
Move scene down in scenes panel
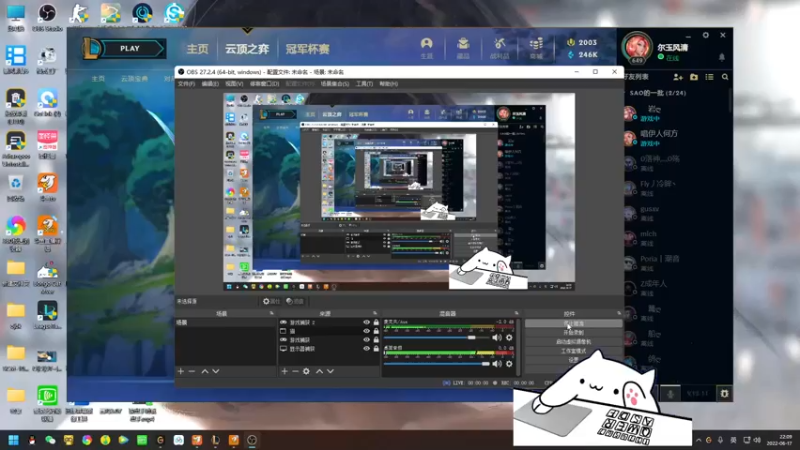[216, 371]
